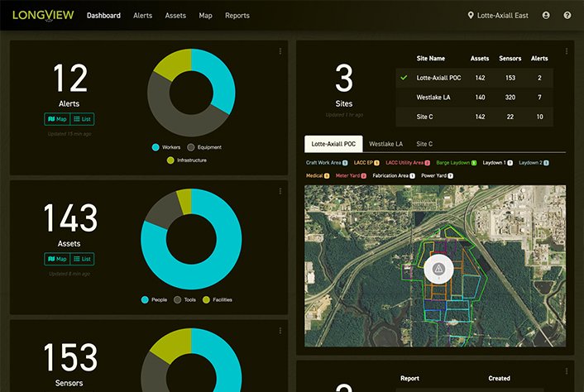The width and height of the screenshot is (584, 392).
Task: Open the Assets card three-dot menu
Action: click(x=280, y=191)
